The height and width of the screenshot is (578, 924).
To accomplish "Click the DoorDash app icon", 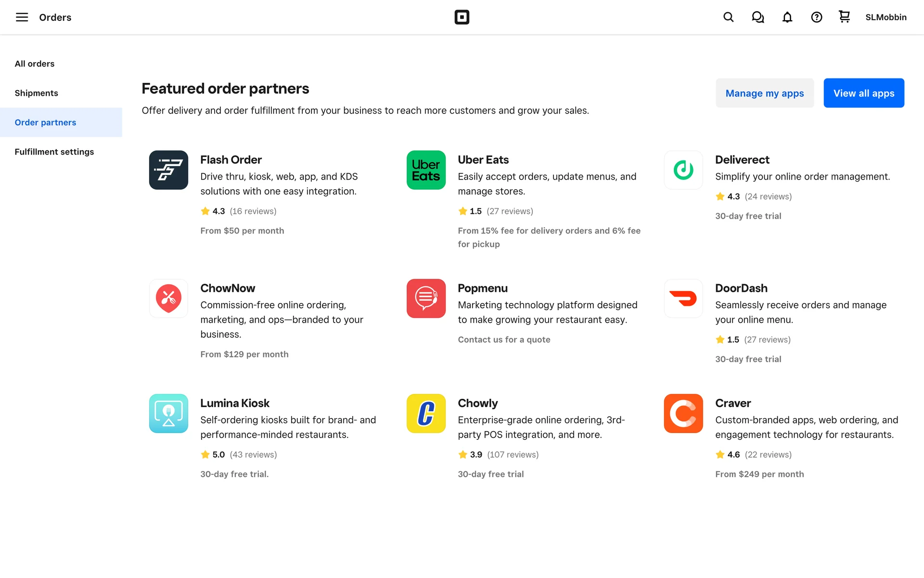I will coord(683,298).
